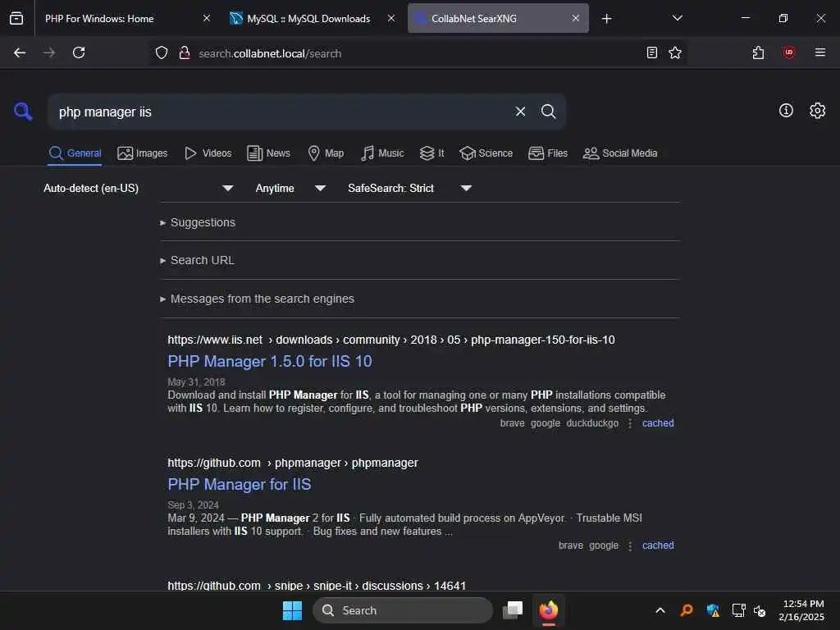This screenshot has height=630, width=840.
Task: Switch to News category
Action: coord(268,153)
